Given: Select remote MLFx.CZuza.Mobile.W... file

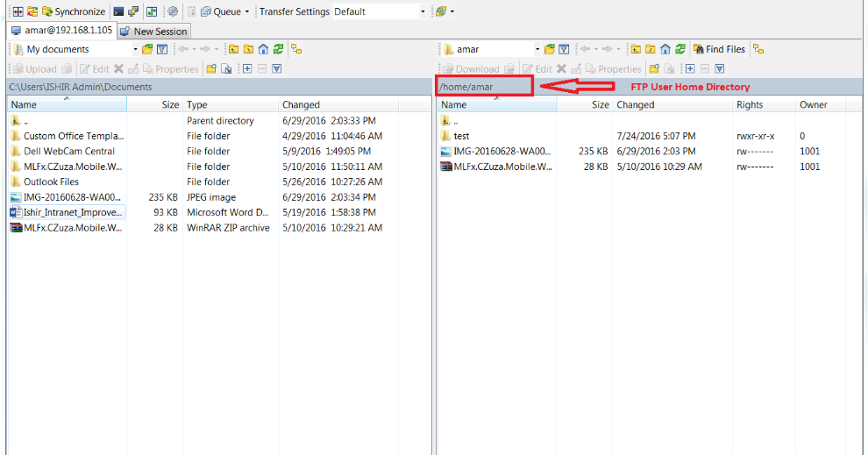Looking at the screenshot, I should [496, 167].
